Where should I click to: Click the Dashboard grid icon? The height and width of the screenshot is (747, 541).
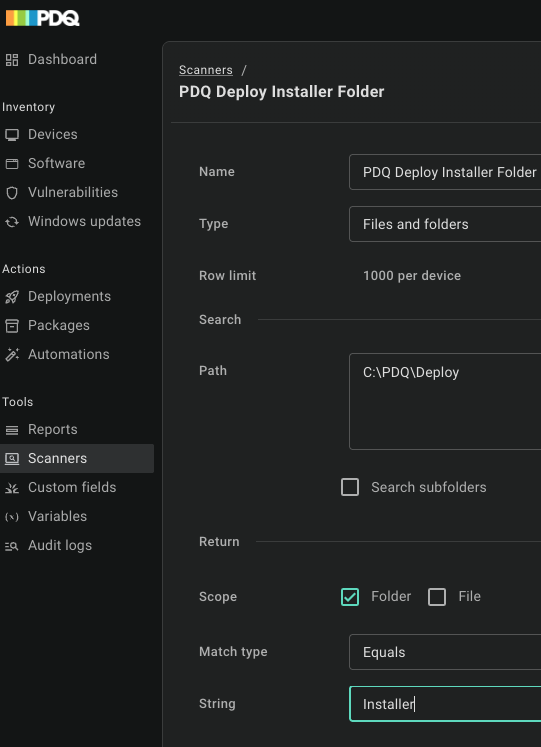click(12, 60)
